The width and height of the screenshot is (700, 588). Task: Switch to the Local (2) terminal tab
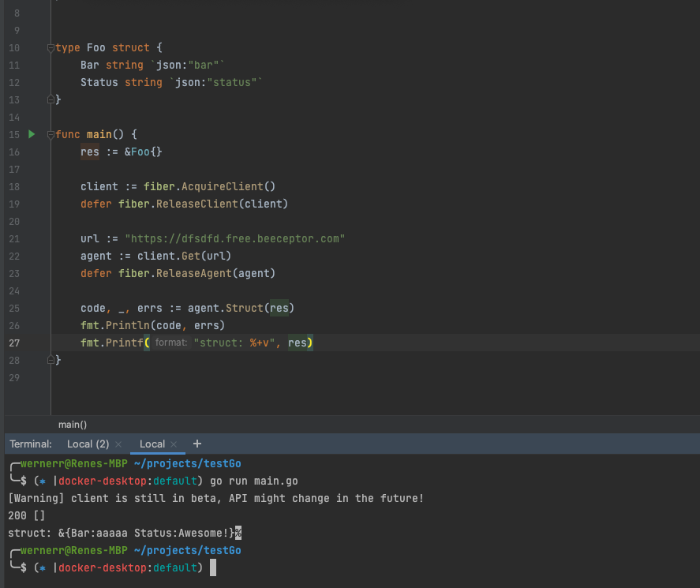coord(88,444)
